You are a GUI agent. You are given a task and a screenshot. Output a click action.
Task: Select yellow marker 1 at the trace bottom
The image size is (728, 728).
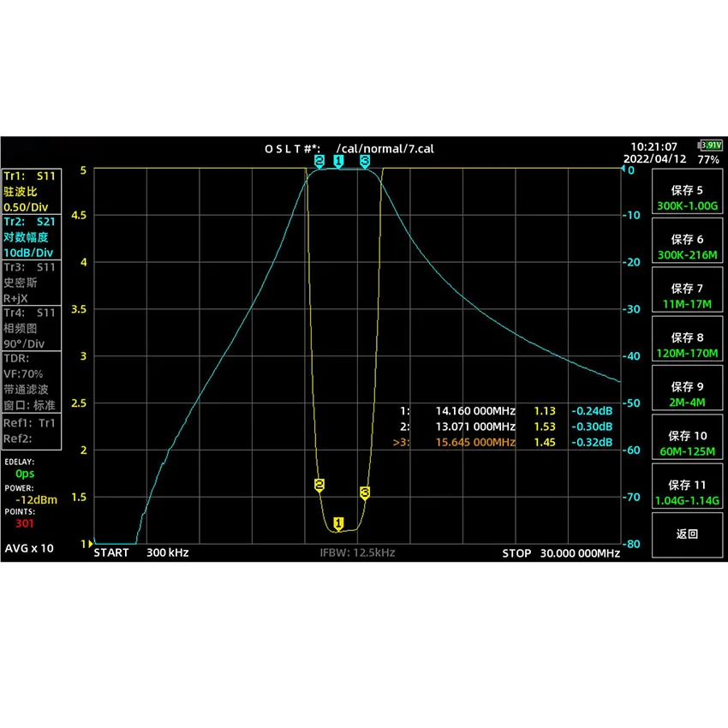(338, 521)
